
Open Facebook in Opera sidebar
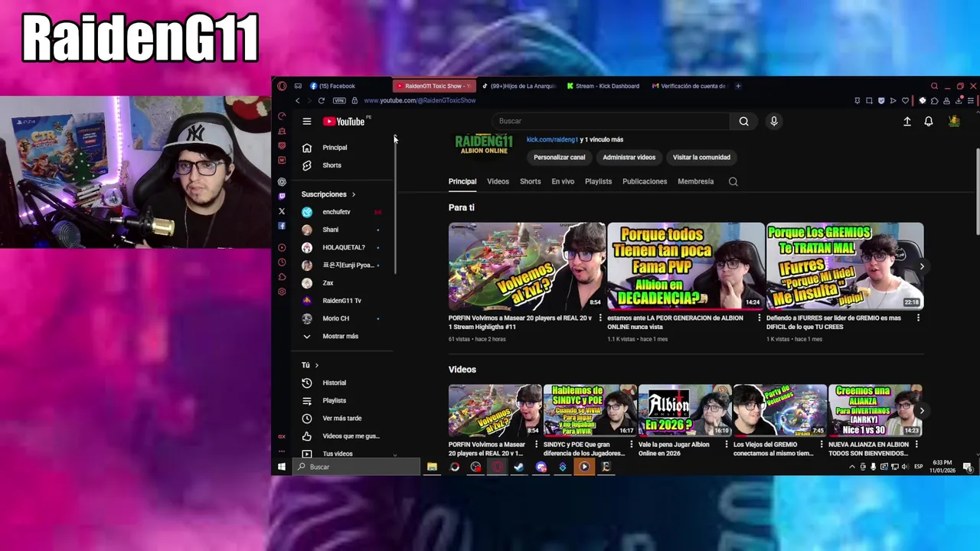(x=282, y=226)
